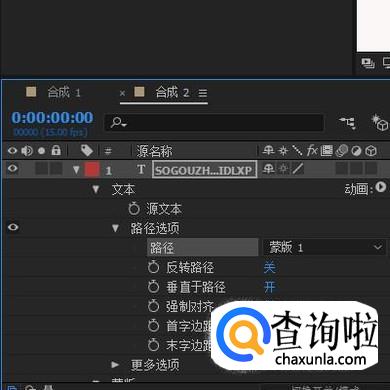This screenshot has width=390, height=390.
Task: Toggle 垂直于路径 value 开
Action: coord(269,287)
